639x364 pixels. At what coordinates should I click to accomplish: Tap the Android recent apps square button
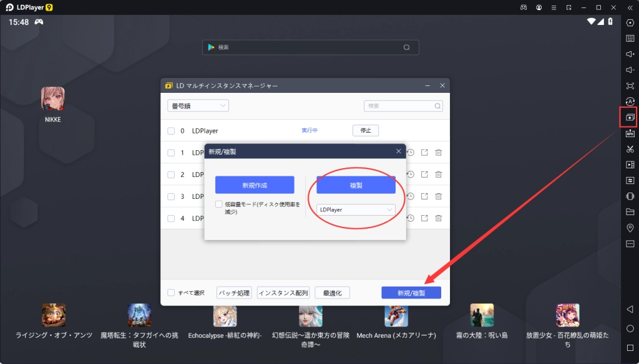click(x=630, y=348)
